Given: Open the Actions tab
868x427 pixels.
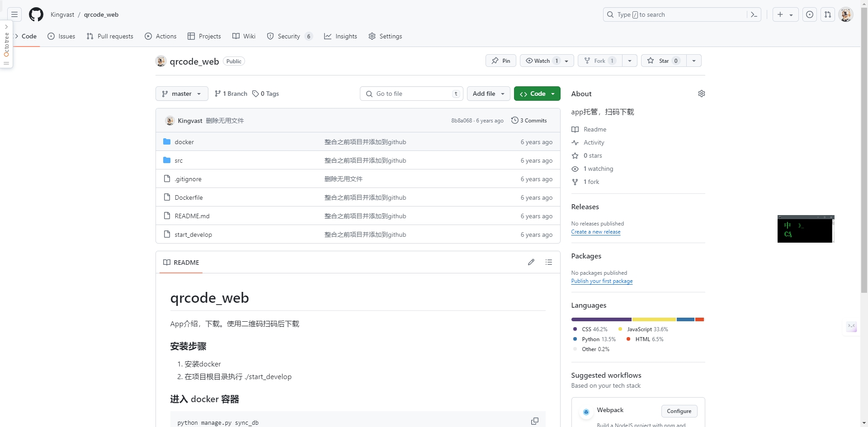Looking at the screenshot, I should click(x=160, y=36).
